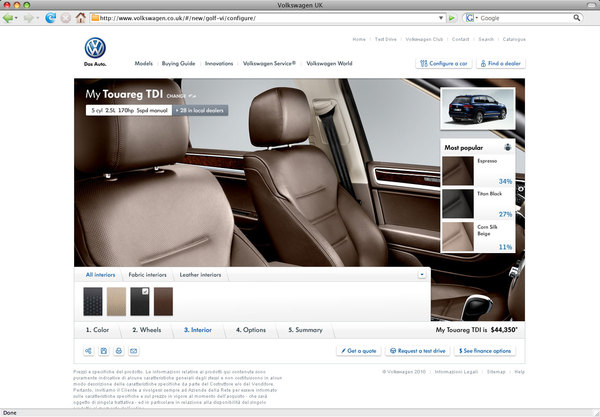This screenshot has height=417, width=600.
Task: Click the Volkswagen logo
Action: (x=95, y=51)
